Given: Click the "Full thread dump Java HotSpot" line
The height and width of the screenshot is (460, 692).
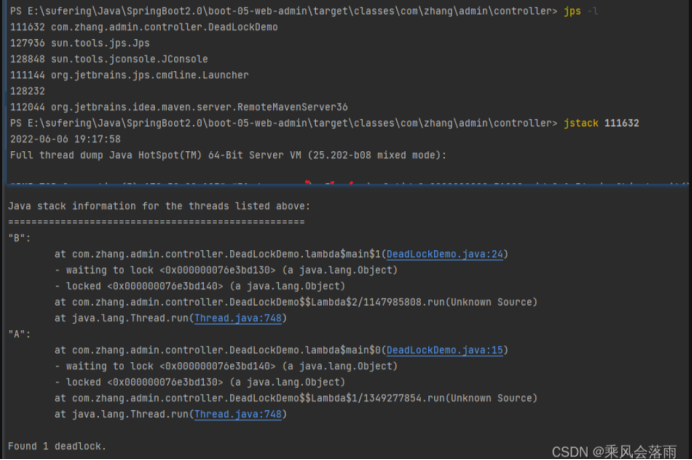Looking at the screenshot, I should coord(228,155).
